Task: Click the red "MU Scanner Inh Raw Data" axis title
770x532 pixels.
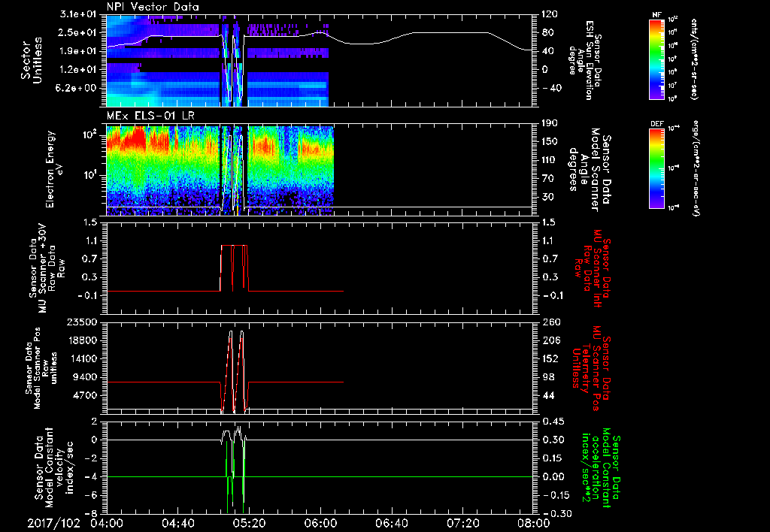Action: [x=592, y=268]
